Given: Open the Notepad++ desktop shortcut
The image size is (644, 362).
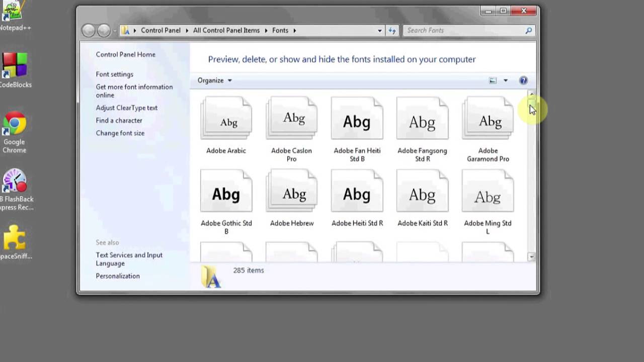Looking at the screenshot, I should click(14, 16).
